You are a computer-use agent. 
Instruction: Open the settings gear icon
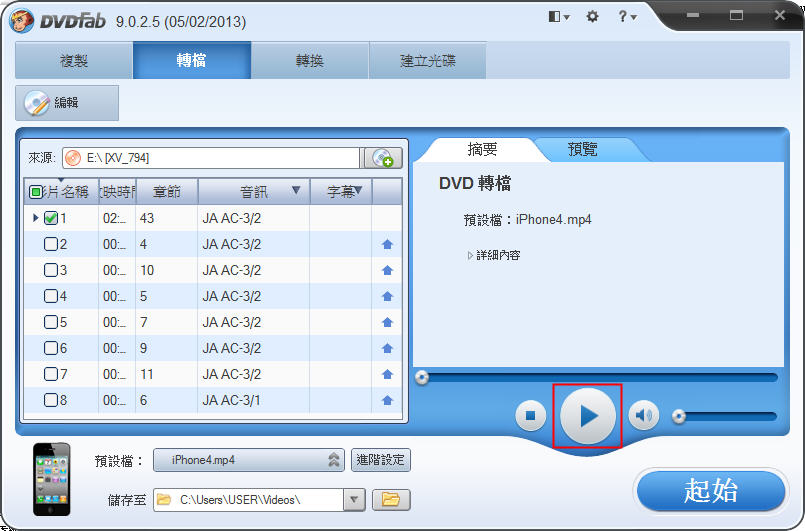(x=592, y=17)
